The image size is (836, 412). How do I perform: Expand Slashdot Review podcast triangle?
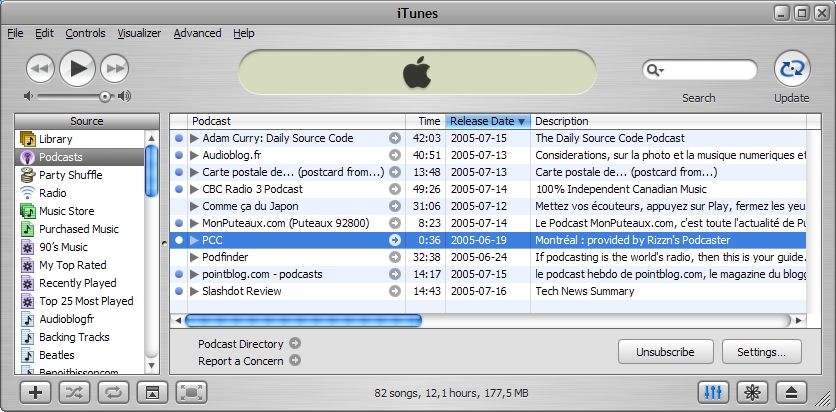(x=195, y=292)
